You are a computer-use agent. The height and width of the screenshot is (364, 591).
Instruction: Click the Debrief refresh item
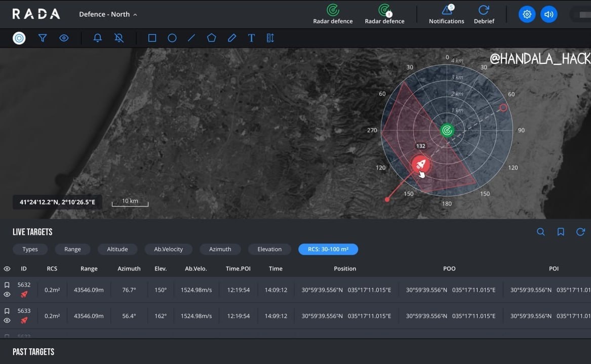(484, 14)
